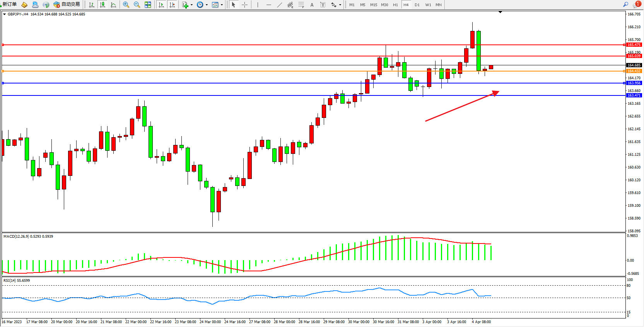Screen dimensions: 644x327
Task: Switch chart to candlestick mode
Action: coord(102,5)
